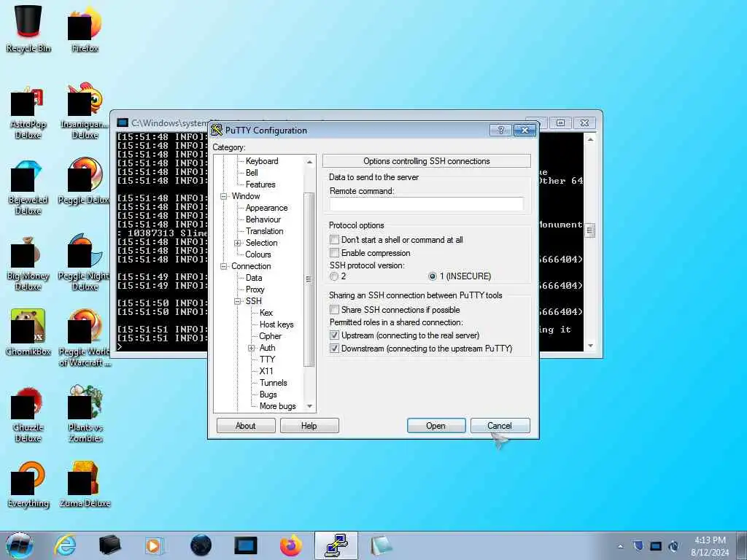
Task: Select SSH protocol version 2
Action: point(334,276)
